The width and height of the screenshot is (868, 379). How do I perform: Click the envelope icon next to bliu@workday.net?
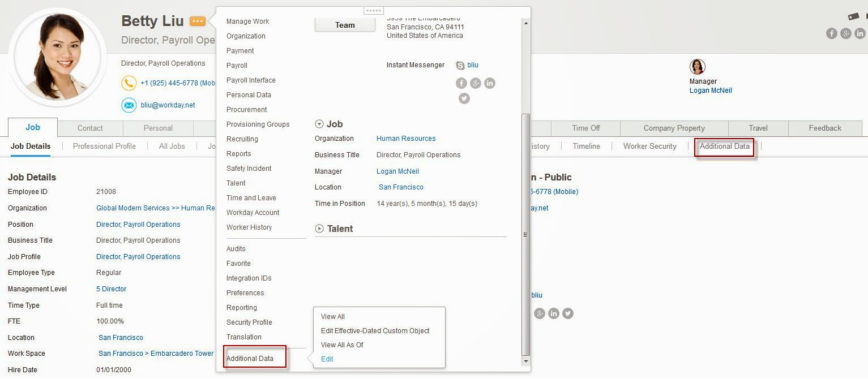click(x=129, y=105)
